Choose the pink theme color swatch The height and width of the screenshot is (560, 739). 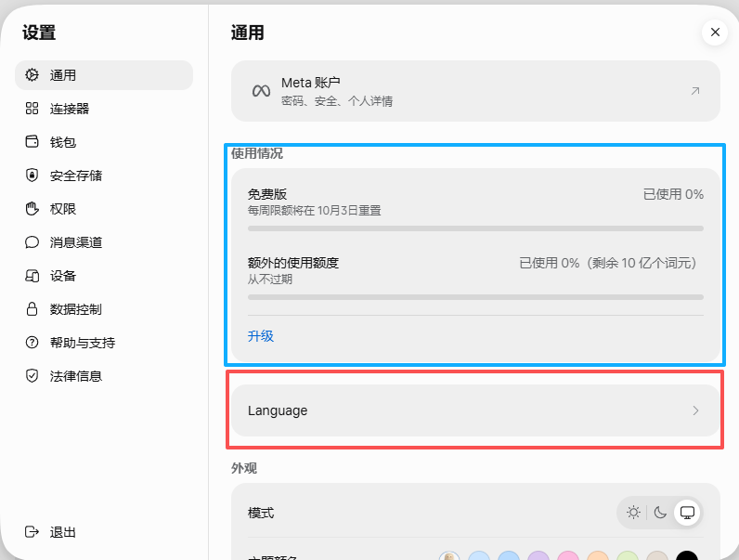point(568,555)
